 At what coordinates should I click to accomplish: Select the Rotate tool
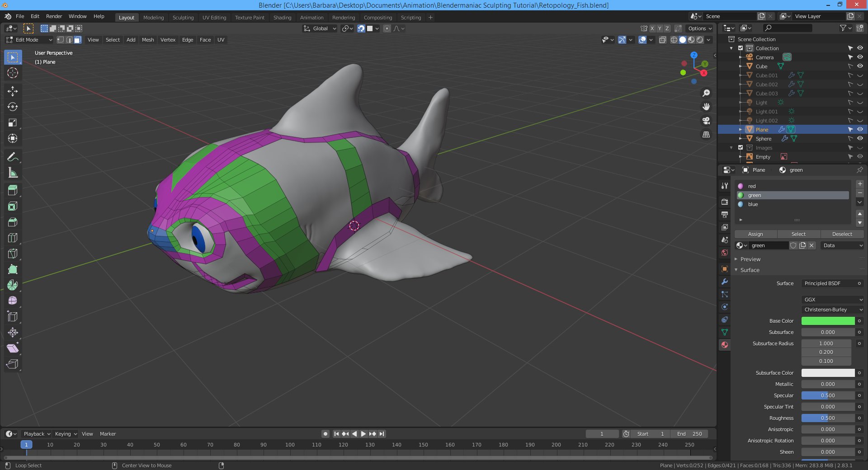13,107
